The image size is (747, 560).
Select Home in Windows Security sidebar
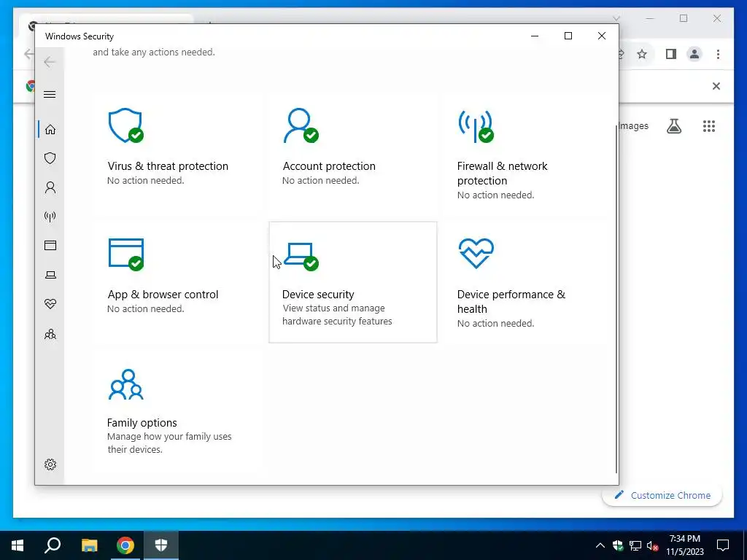pos(50,130)
